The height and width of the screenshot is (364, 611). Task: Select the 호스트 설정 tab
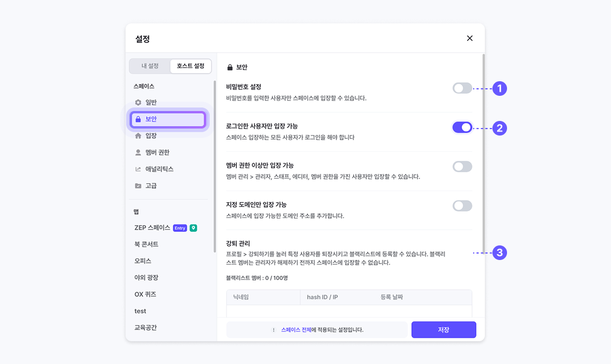pyautogui.click(x=190, y=66)
